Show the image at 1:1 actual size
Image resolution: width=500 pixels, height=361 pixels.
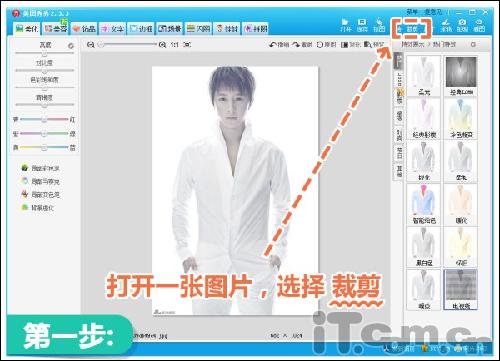pyautogui.click(x=175, y=44)
